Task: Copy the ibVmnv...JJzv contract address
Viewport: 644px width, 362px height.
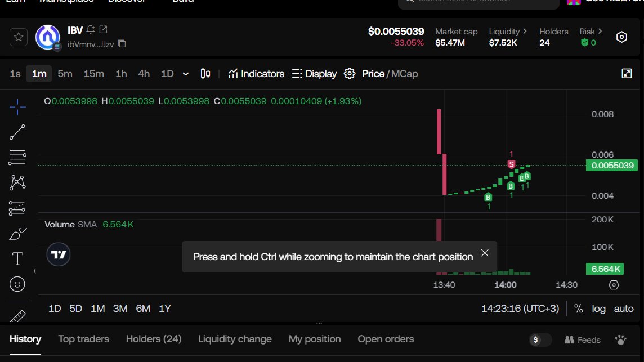Action: (x=122, y=43)
